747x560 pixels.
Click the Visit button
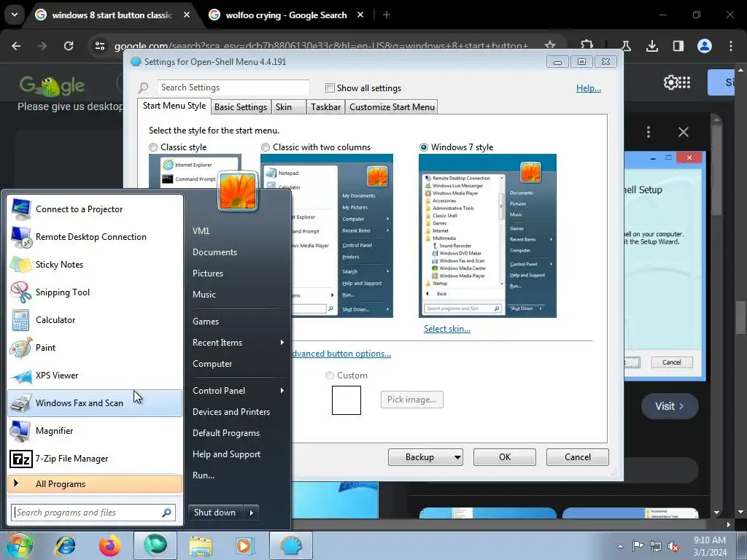(x=670, y=406)
